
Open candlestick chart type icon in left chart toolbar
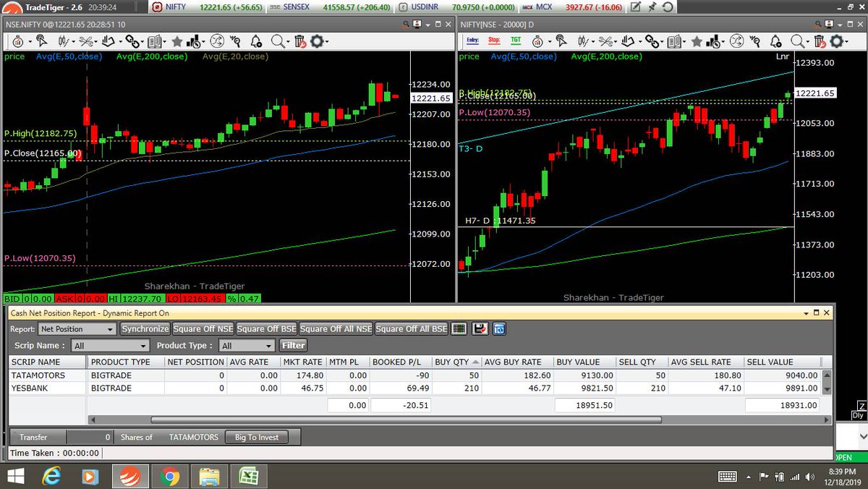coord(62,41)
